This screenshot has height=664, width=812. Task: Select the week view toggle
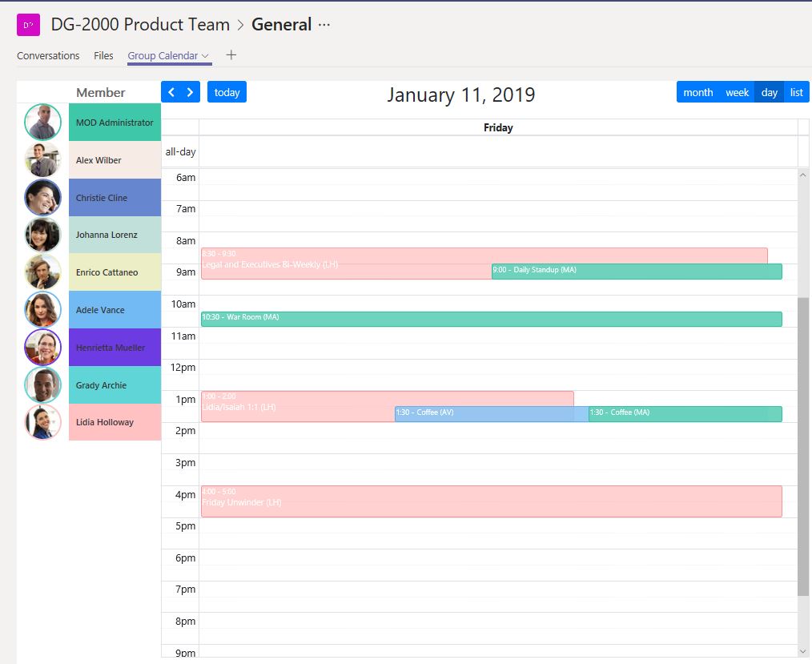(x=737, y=91)
